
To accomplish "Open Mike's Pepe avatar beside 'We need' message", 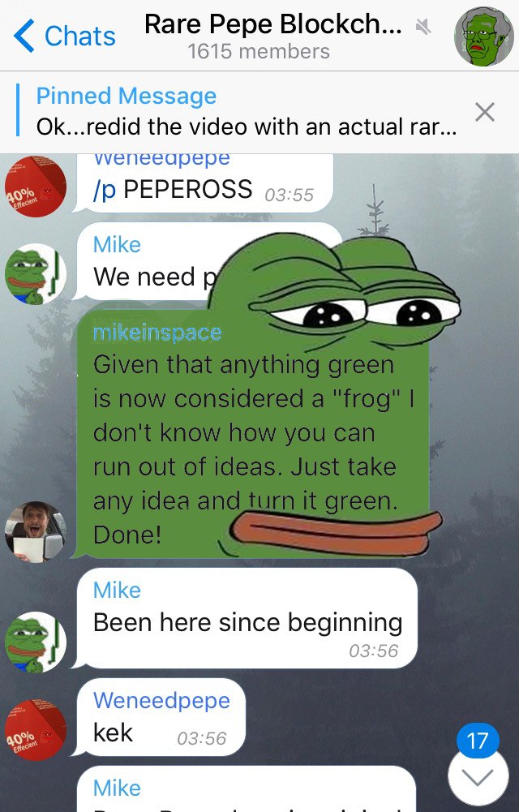I will tap(36, 274).
